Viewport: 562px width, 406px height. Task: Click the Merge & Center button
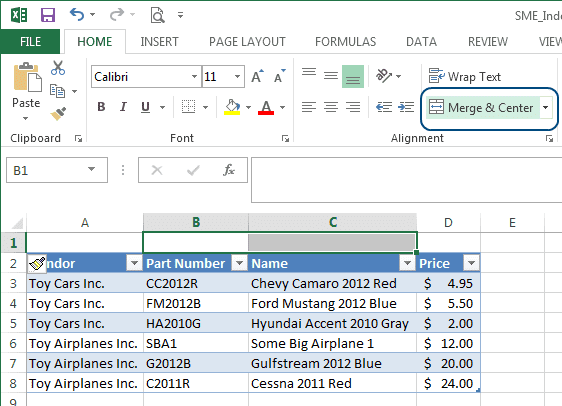click(482, 107)
